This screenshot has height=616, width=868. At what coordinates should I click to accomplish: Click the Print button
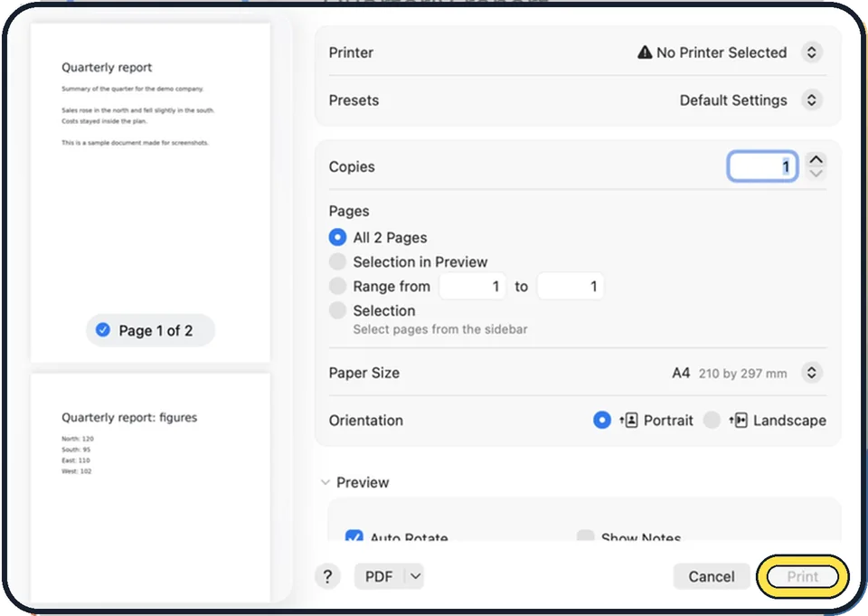[x=803, y=577]
